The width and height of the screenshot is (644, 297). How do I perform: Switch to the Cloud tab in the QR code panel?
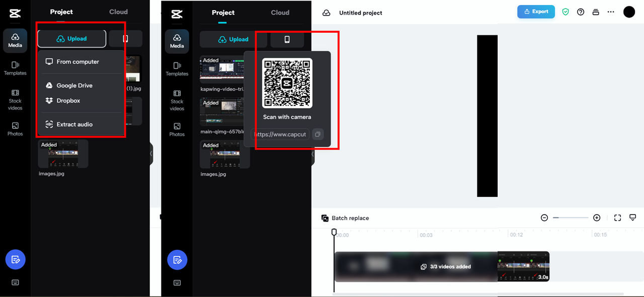click(x=280, y=13)
